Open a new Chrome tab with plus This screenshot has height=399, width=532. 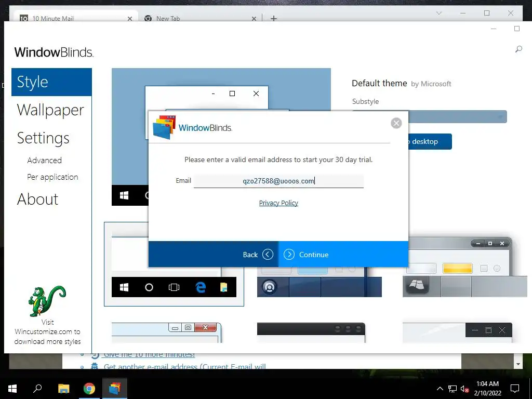click(x=273, y=18)
